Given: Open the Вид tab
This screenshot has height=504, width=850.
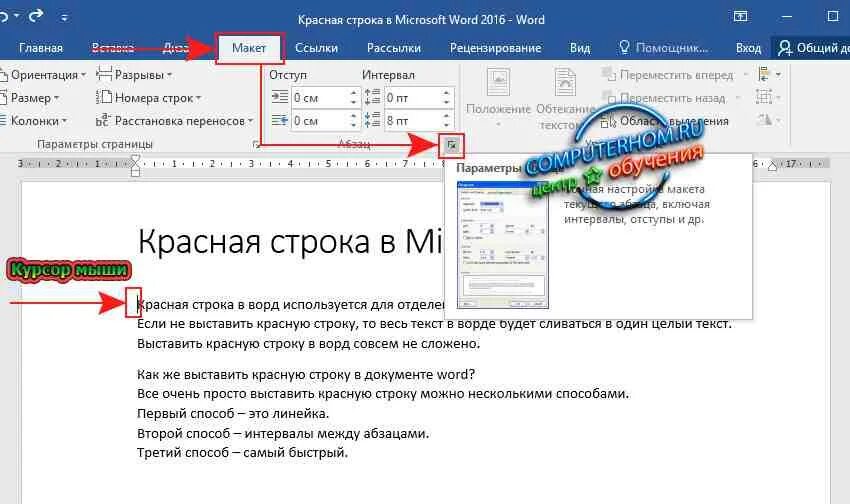Looking at the screenshot, I should [x=580, y=48].
